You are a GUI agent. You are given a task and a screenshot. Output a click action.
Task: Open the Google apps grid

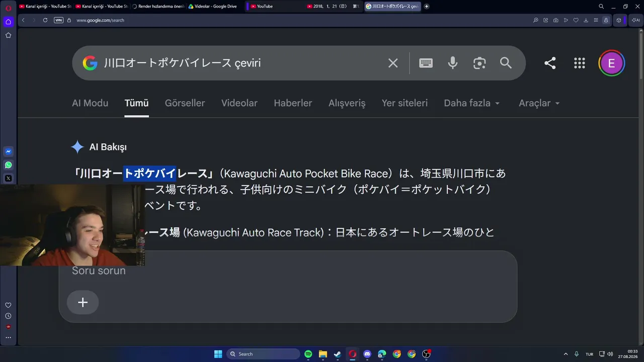click(580, 63)
